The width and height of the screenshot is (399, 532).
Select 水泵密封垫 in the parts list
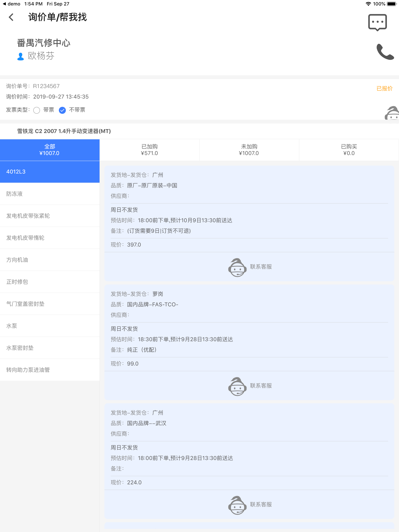pyautogui.click(x=50, y=348)
